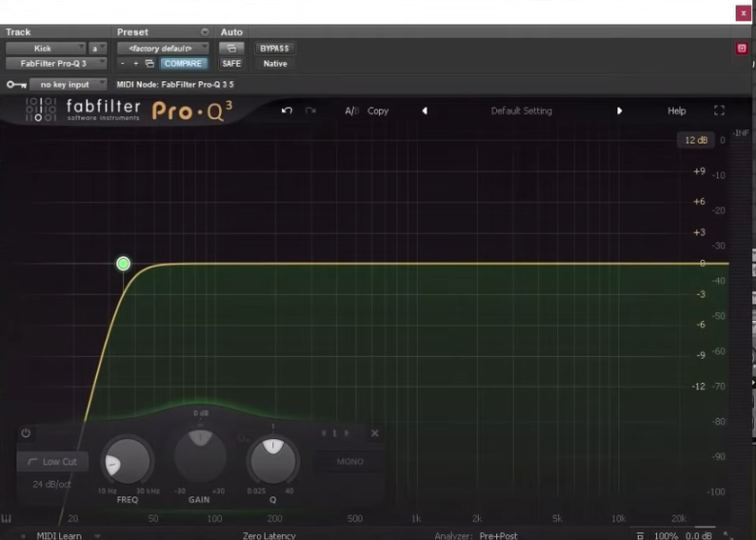Viewport: 756px width, 540px height.
Task: Select previous band arrow beside 1
Action: point(324,433)
